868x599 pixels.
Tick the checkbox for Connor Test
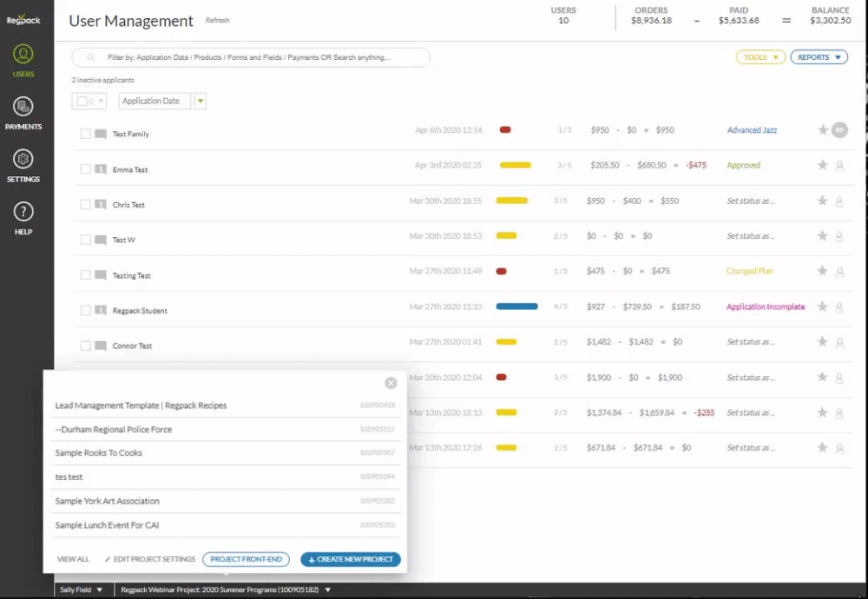pos(85,346)
